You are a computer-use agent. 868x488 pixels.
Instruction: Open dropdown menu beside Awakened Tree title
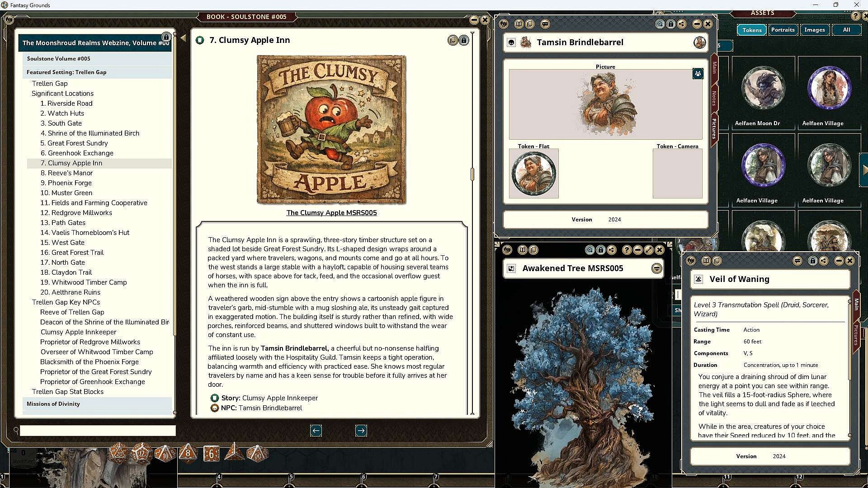[x=656, y=269]
